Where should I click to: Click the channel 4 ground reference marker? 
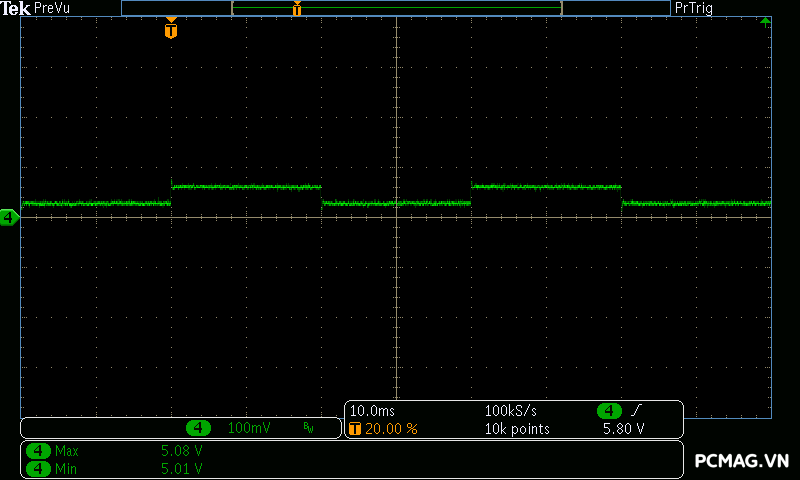tap(9, 217)
